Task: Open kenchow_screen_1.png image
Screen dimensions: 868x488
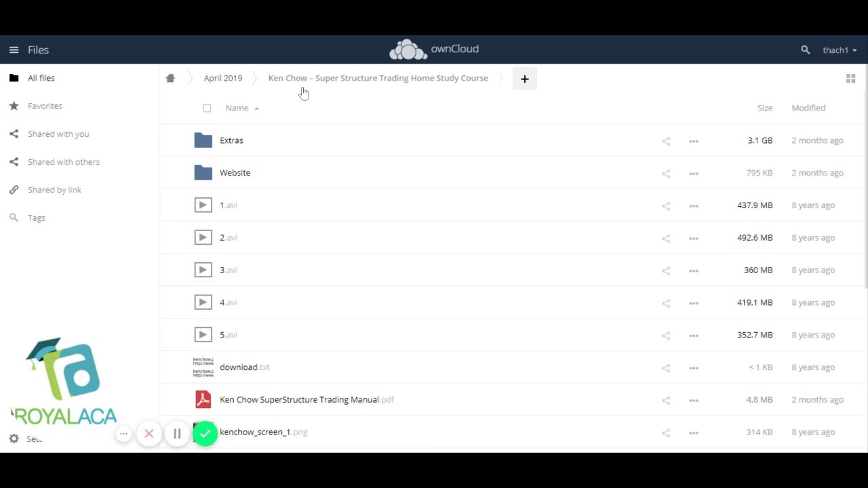Action: (x=264, y=432)
